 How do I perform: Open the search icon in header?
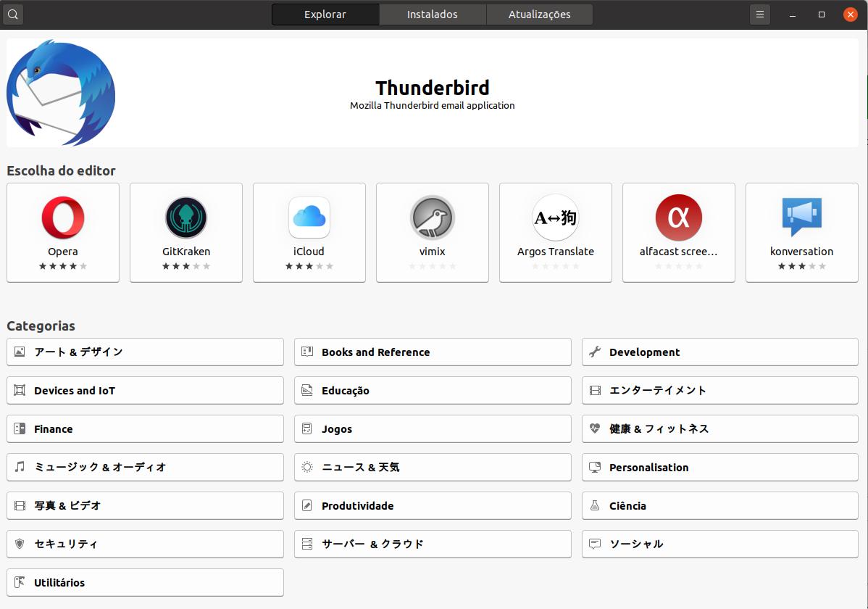click(x=13, y=14)
